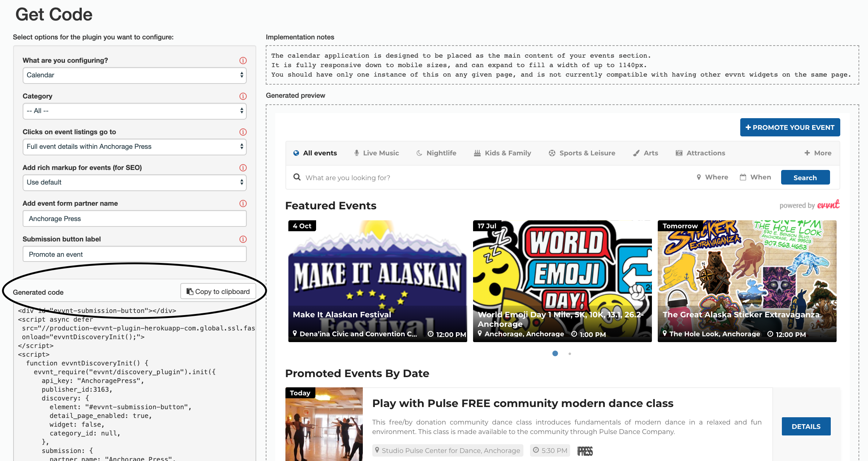This screenshot has height=461, width=868.
Task: Switch to the Attractions tab
Action: click(700, 153)
